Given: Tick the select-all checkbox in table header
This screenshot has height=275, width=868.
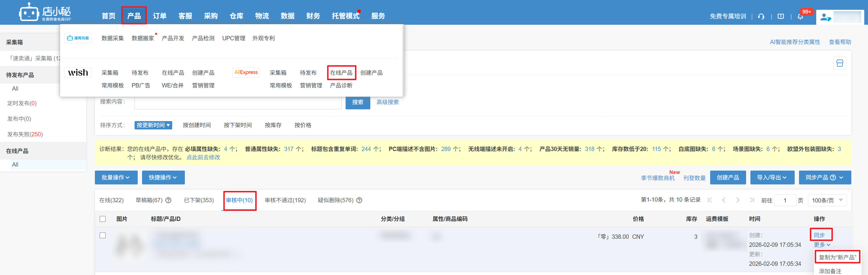Looking at the screenshot, I should coord(103,219).
